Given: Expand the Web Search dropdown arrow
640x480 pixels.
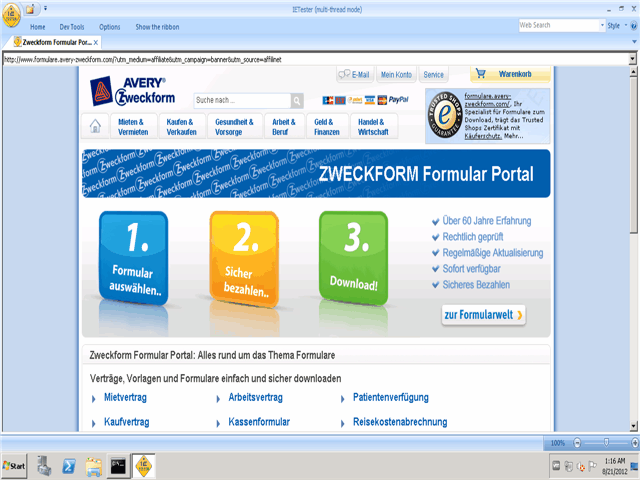Looking at the screenshot, I should point(602,25).
